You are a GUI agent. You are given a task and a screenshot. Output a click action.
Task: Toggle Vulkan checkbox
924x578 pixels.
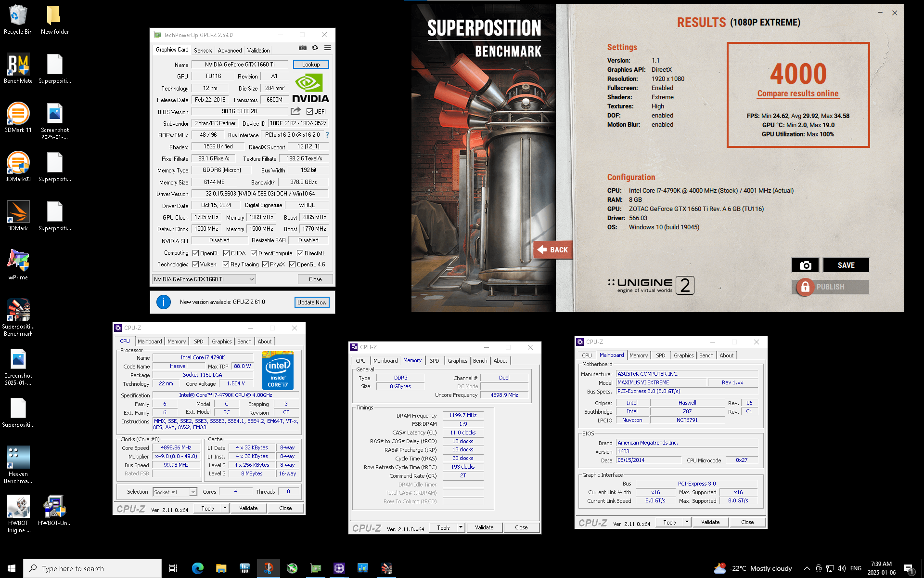coord(196,264)
